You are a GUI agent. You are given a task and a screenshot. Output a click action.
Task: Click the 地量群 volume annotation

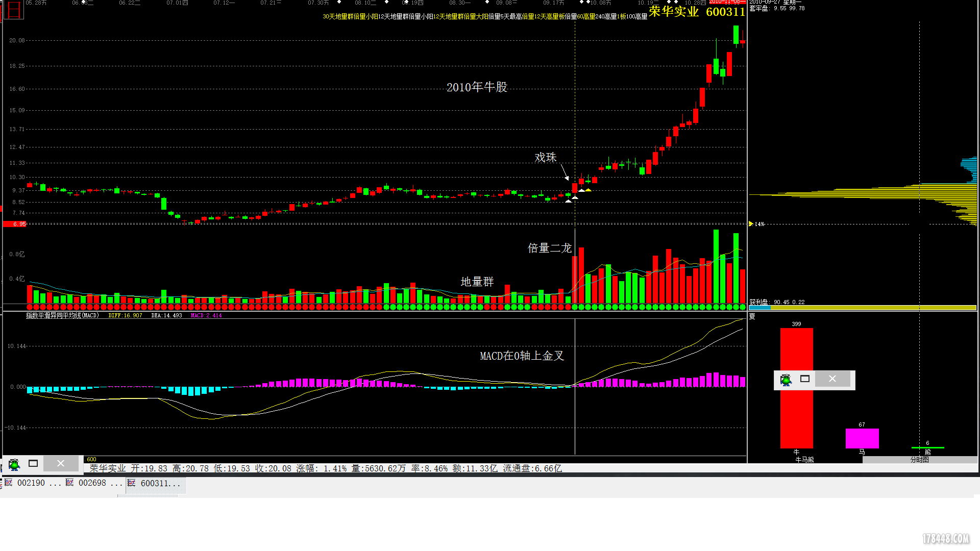[x=477, y=282]
